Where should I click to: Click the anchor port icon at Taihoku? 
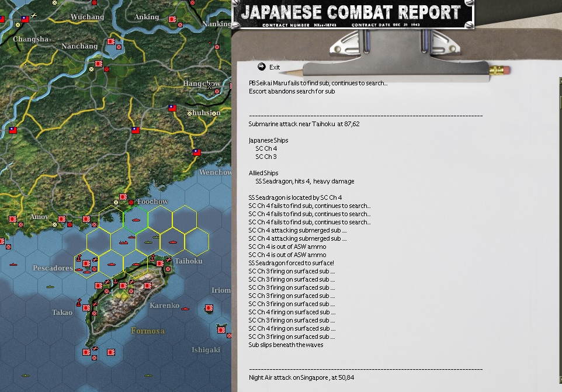tap(152, 258)
